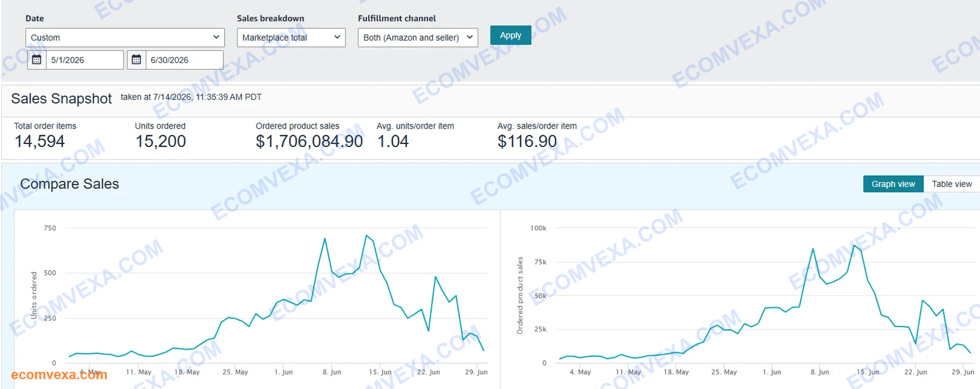Click the 5/1/2026 start date field
980x389 pixels.
[x=85, y=59]
